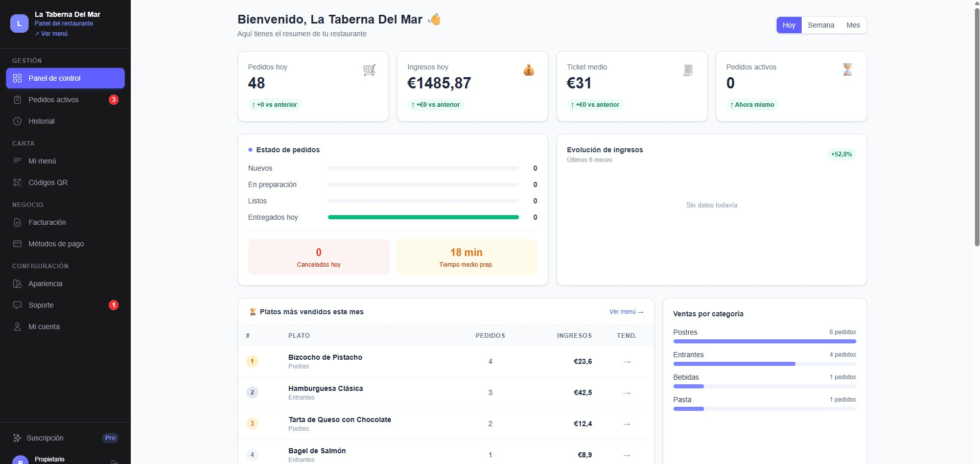Click Tarta de Queso con Chocolate row
This screenshot has height=464, width=980.
[446, 424]
